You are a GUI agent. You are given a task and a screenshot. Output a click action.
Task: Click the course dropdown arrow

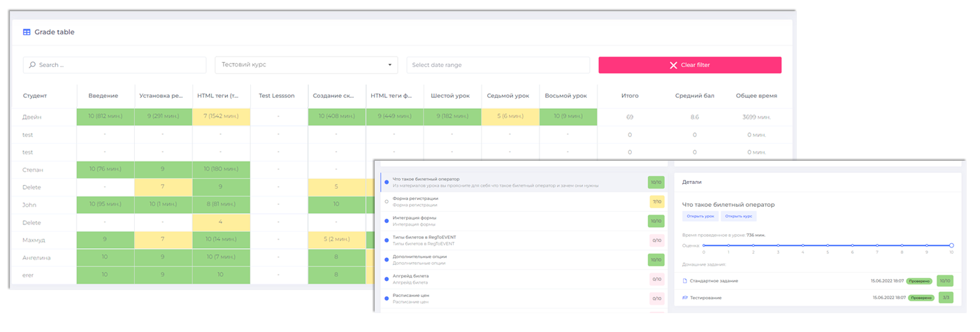[389, 65]
